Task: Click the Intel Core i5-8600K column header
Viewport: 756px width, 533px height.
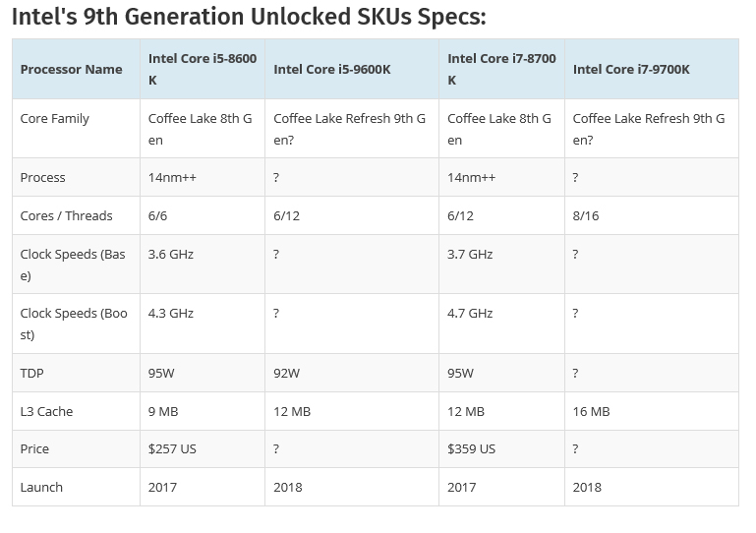Action: point(202,69)
